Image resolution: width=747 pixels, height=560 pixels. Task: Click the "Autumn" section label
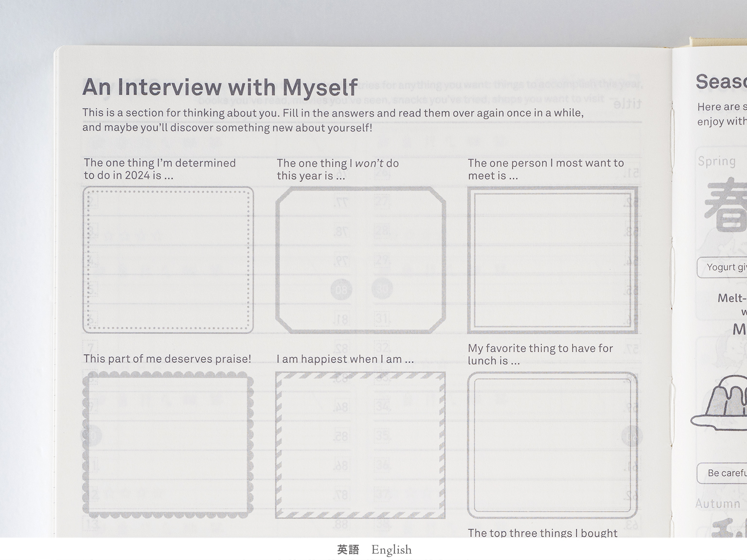(x=718, y=504)
